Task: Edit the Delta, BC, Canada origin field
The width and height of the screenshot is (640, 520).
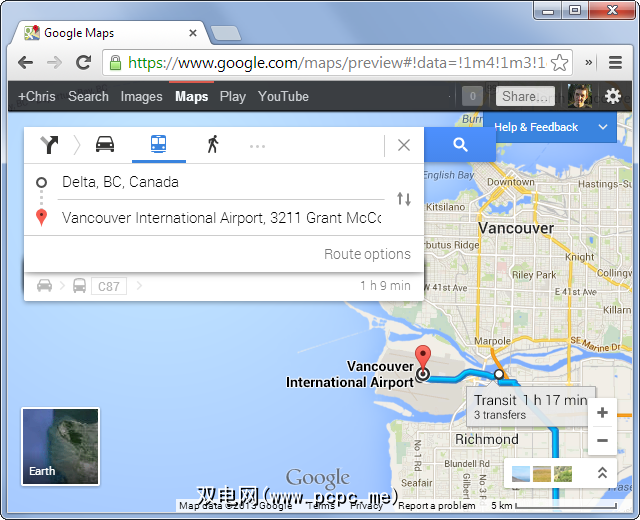Action: click(221, 182)
